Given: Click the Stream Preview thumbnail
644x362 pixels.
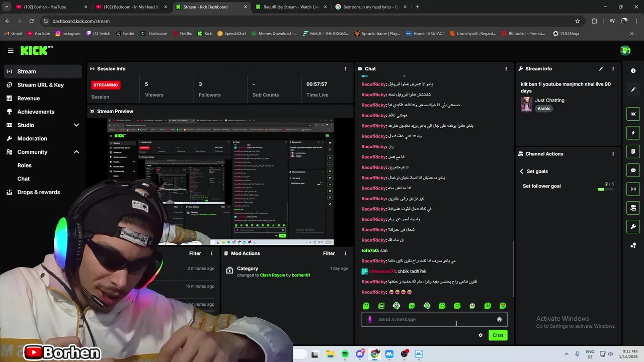Looking at the screenshot, I should [220, 182].
